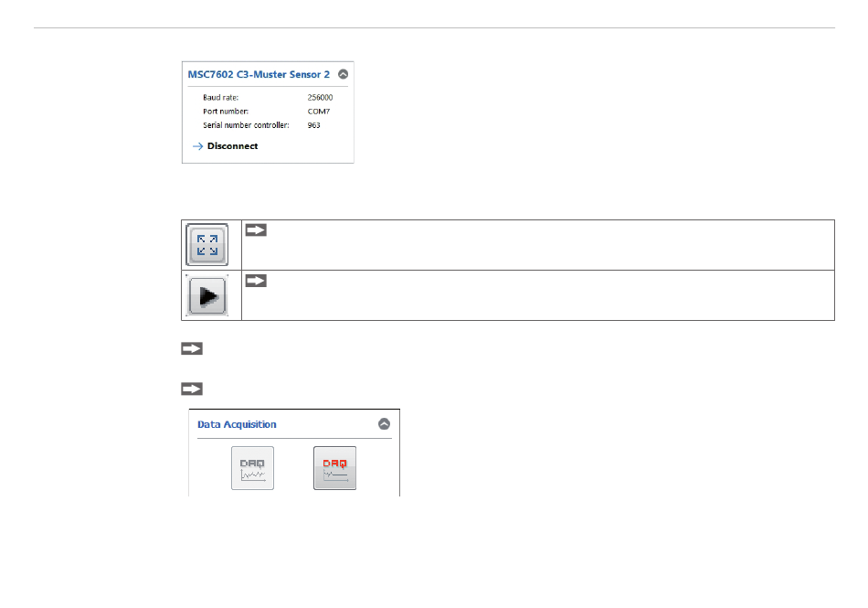Collapse the MSC7602 C3-Muster Sensor 2 panel

coord(344,74)
